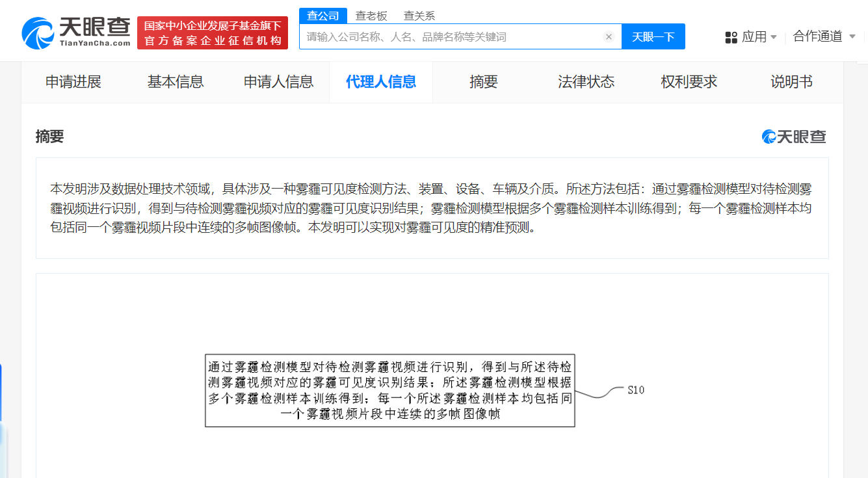Switch to the 说明书 tab
Screen dimensions: 868x478
pos(791,82)
